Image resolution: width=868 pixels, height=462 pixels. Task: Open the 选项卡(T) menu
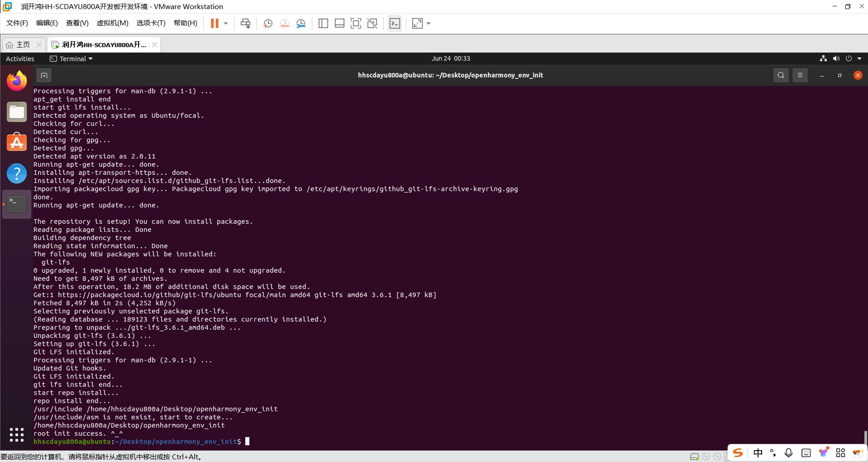pyautogui.click(x=151, y=23)
